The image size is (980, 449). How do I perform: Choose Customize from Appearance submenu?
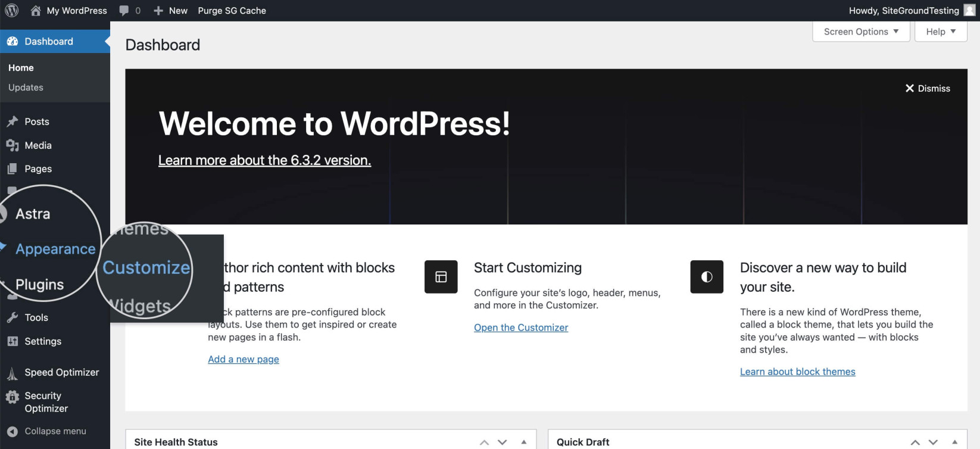tap(146, 267)
